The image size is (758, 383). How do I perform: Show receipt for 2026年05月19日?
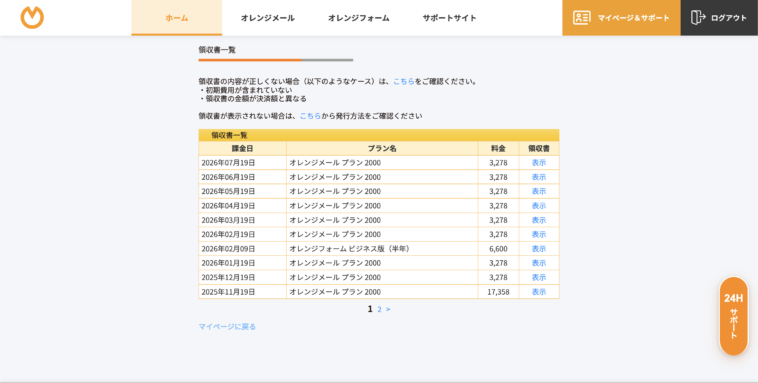tap(539, 192)
